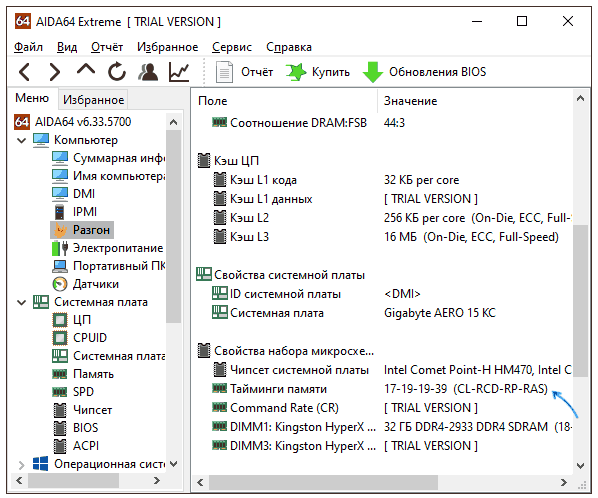The width and height of the screenshot is (598, 498).
Task: Click scroll up arrow of details panel
Action: pos(580,99)
